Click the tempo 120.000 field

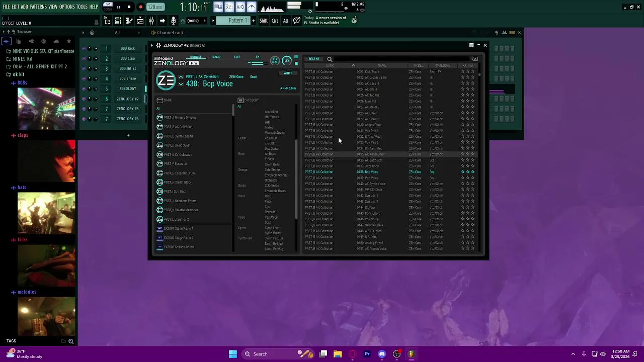click(155, 7)
